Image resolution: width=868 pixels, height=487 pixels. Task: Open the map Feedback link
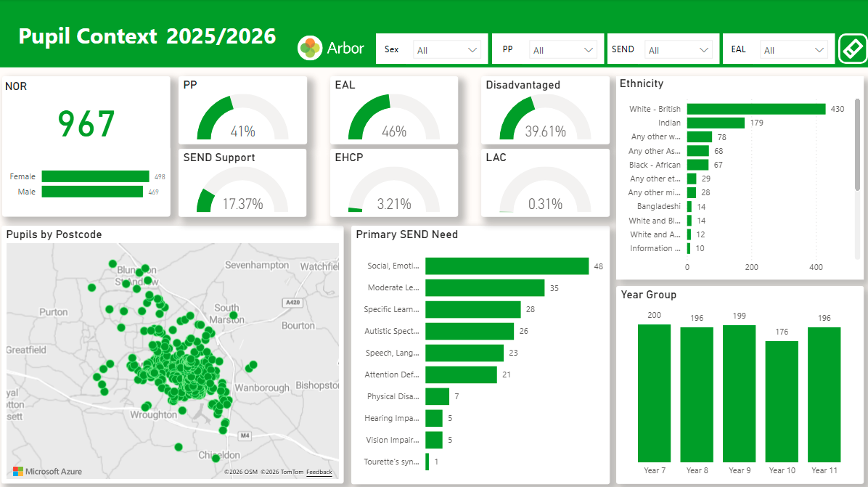pyautogui.click(x=319, y=472)
